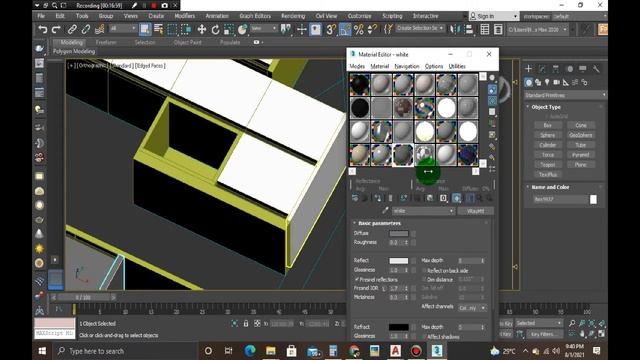
Task: Toggle Percent Snap in the toolbar
Action: [x=359, y=29]
